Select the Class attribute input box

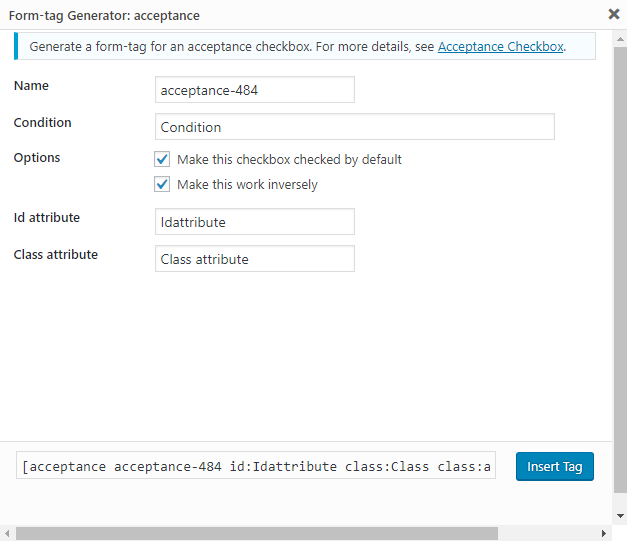(255, 259)
